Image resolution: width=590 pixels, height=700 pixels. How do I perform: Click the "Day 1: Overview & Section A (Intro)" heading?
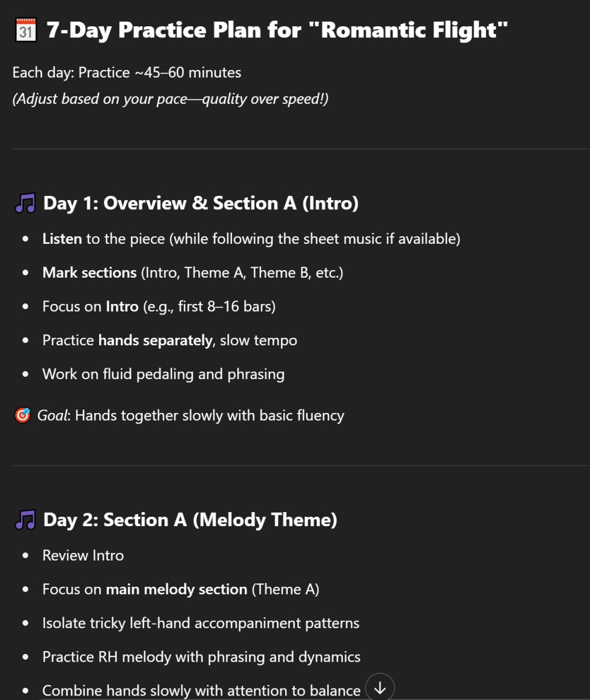point(201,203)
